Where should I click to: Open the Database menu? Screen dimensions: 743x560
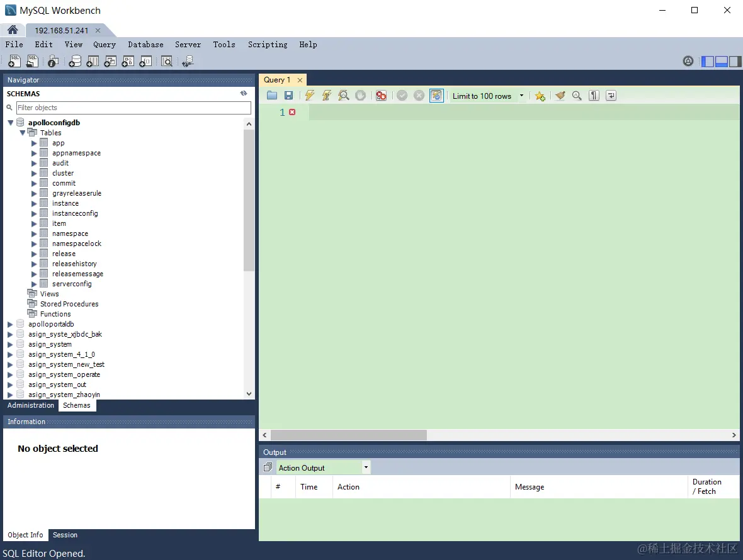pyautogui.click(x=145, y=45)
